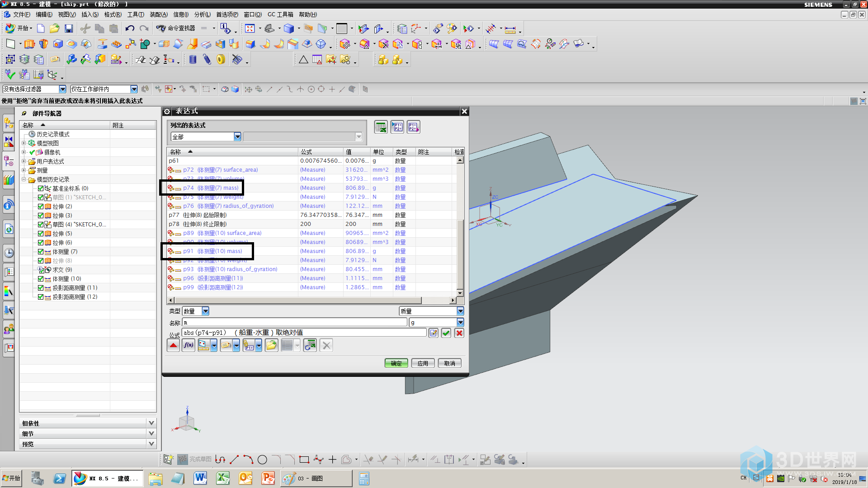Open the 没有选择过滤器 dropdown
Image resolution: width=868 pixels, height=488 pixels.
pyautogui.click(x=62, y=89)
